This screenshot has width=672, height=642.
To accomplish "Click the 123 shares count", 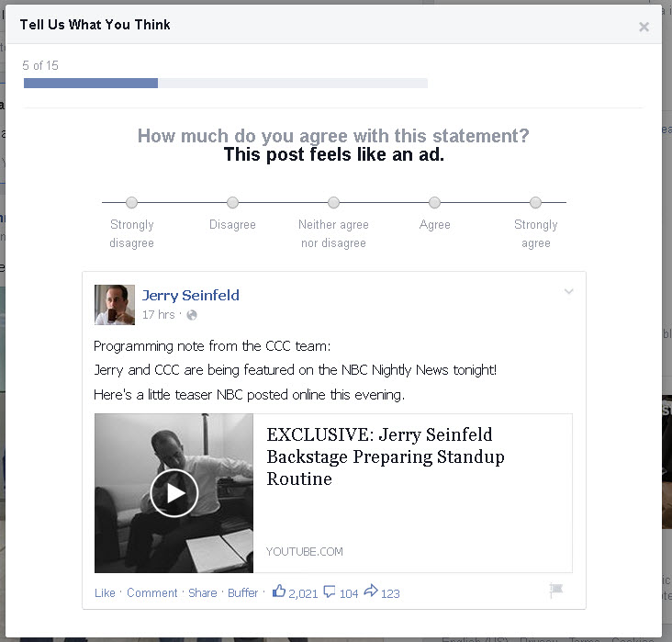I will pos(390,593).
